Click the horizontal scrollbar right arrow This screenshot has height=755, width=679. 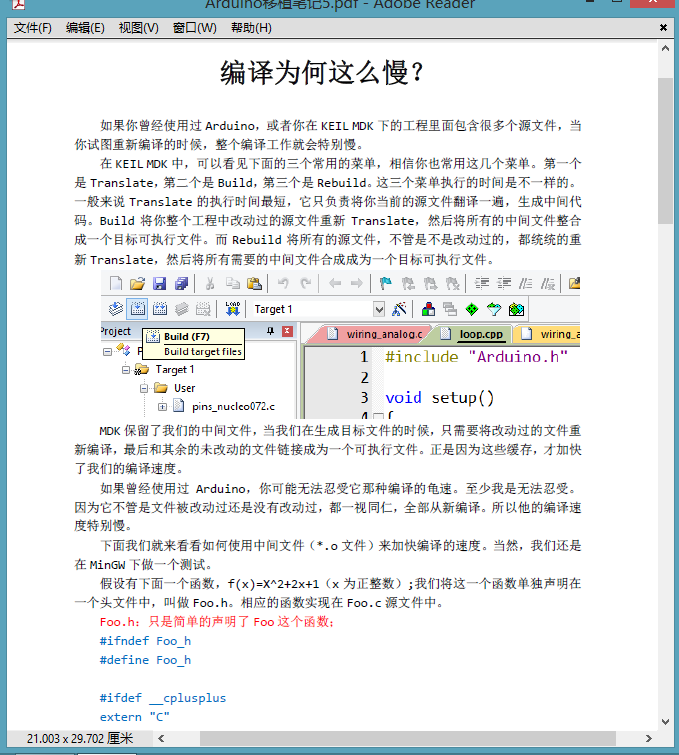point(649,738)
